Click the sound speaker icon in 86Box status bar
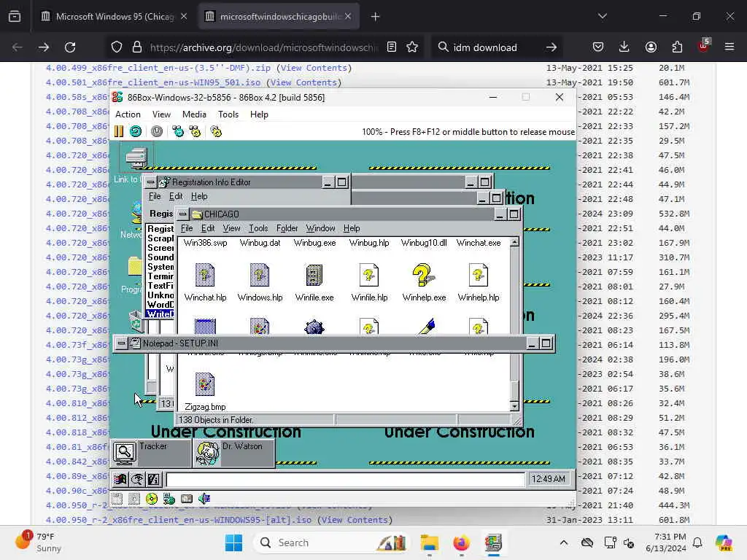 [204, 499]
